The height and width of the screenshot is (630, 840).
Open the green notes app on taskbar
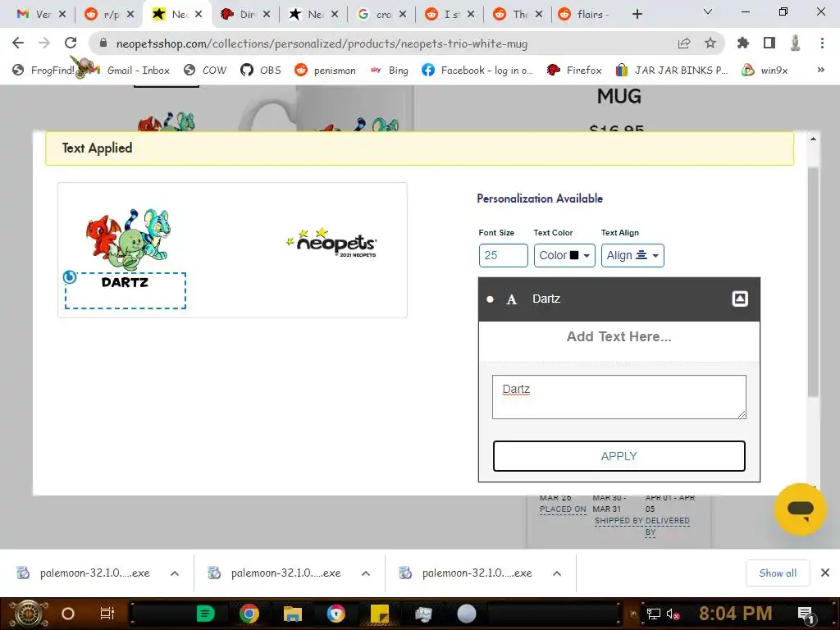click(205, 614)
